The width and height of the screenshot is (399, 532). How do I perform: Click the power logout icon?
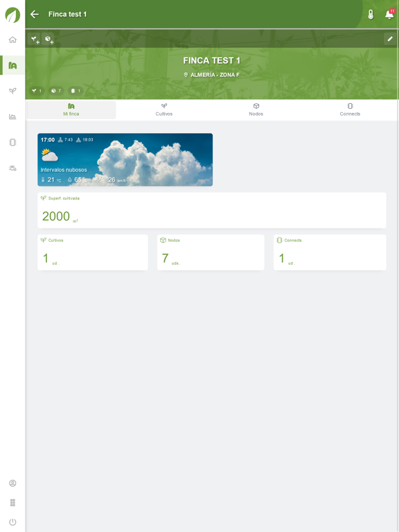(x=12, y=522)
